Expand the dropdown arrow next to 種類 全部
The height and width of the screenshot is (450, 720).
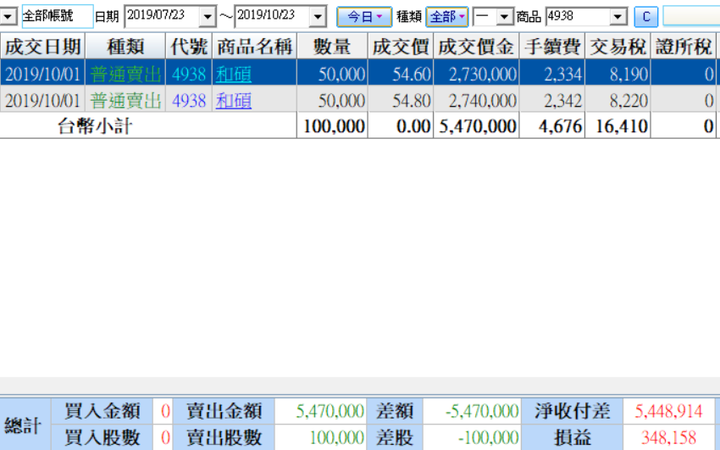click(504, 17)
